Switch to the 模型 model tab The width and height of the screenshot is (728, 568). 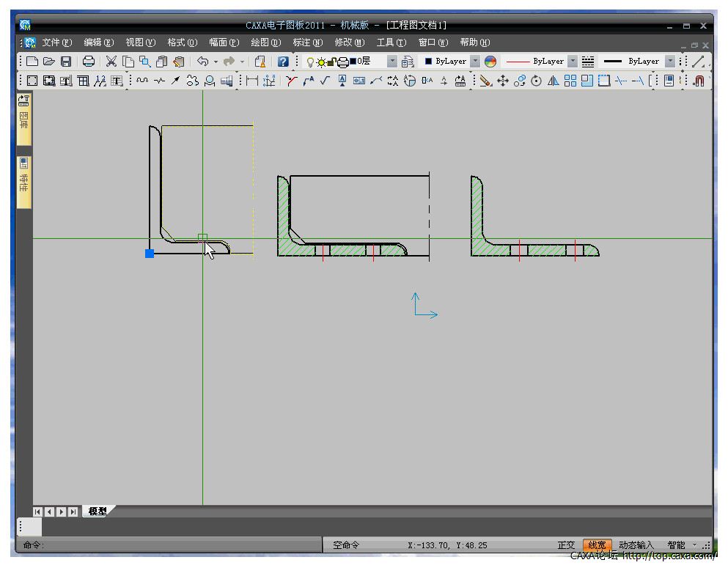(x=98, y=511)
